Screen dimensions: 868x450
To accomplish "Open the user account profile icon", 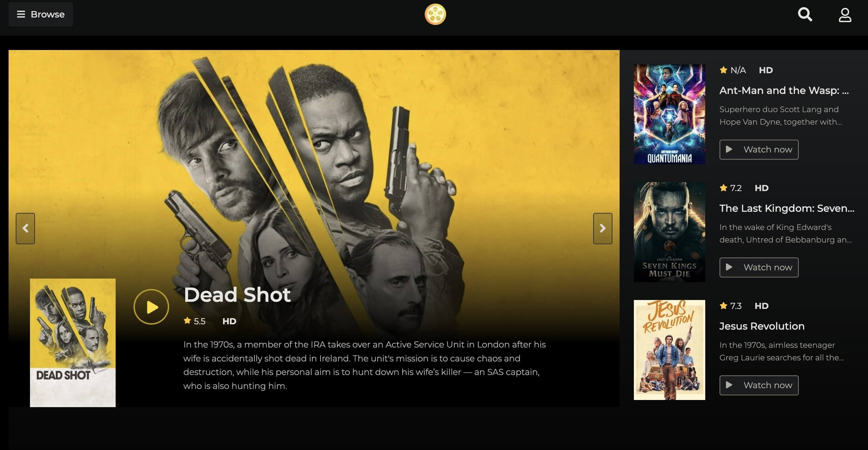I will coord(845,15).
